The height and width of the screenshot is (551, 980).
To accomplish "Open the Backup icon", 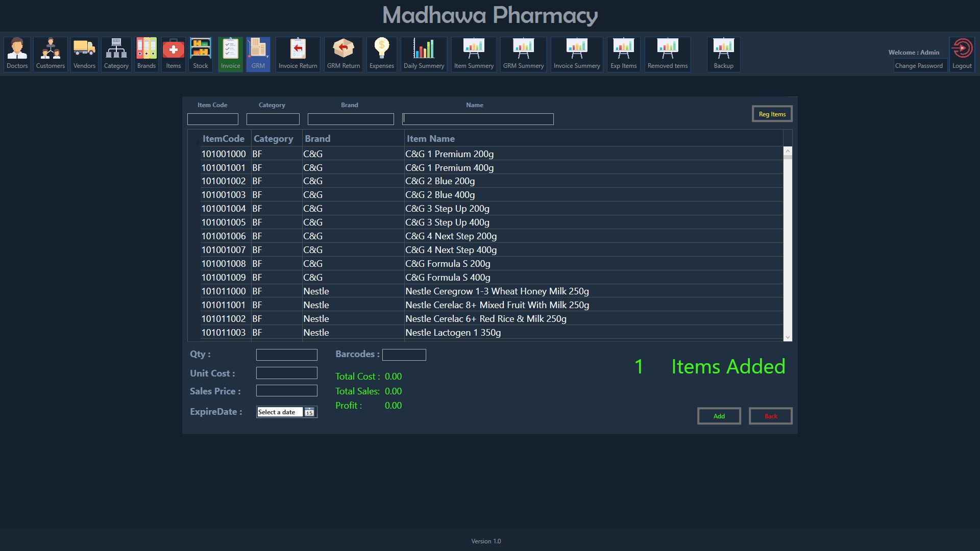I will click(724, 54).
